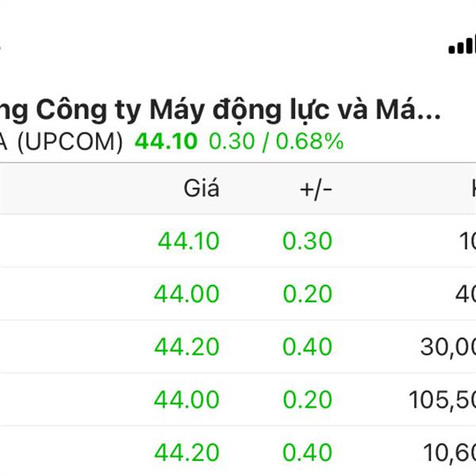The width and height of the screenshot is (476, 476).
Task: Tap the volume value starting with 30,00
Action: pos(448,347)
